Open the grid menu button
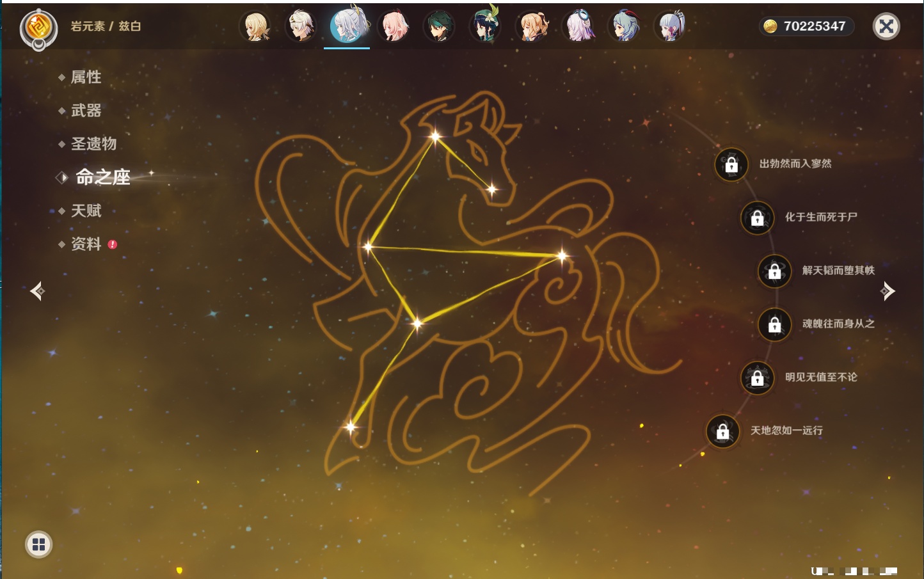Viewport: 924px width, 579px height. 39,544
